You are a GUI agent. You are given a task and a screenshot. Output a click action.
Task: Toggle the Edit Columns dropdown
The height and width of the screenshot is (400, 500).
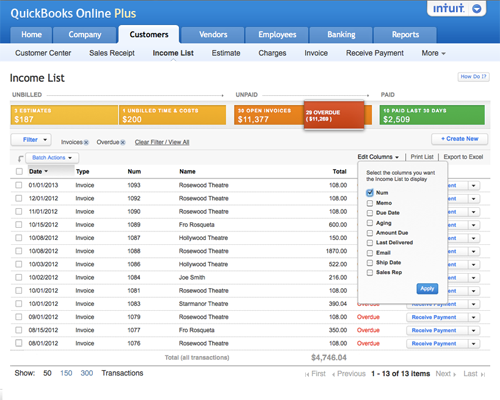[x=378, y=157]
